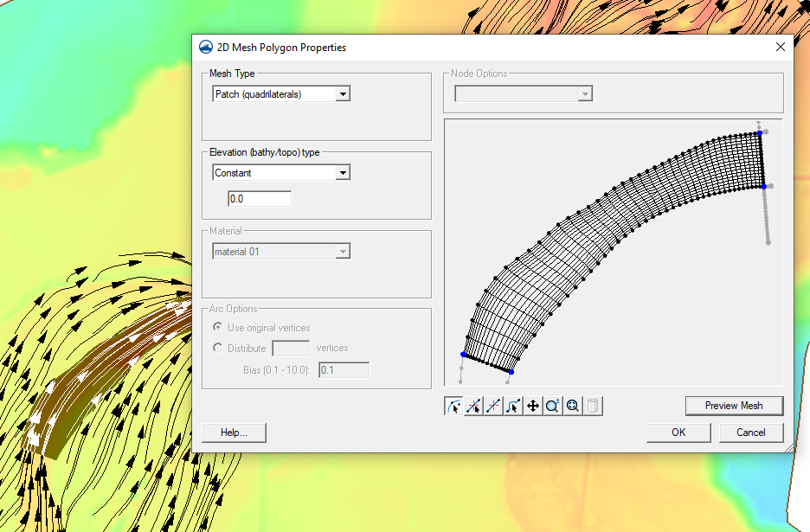Activate the pan tool in the preview toolbar
This screenshot has width=810, height=532.
(x=533, y=405)
